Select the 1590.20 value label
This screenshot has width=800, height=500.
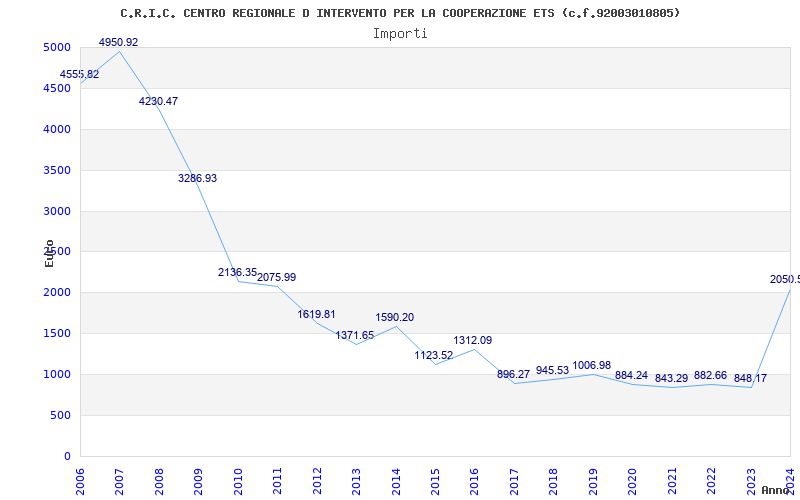[x=395, y=317]
